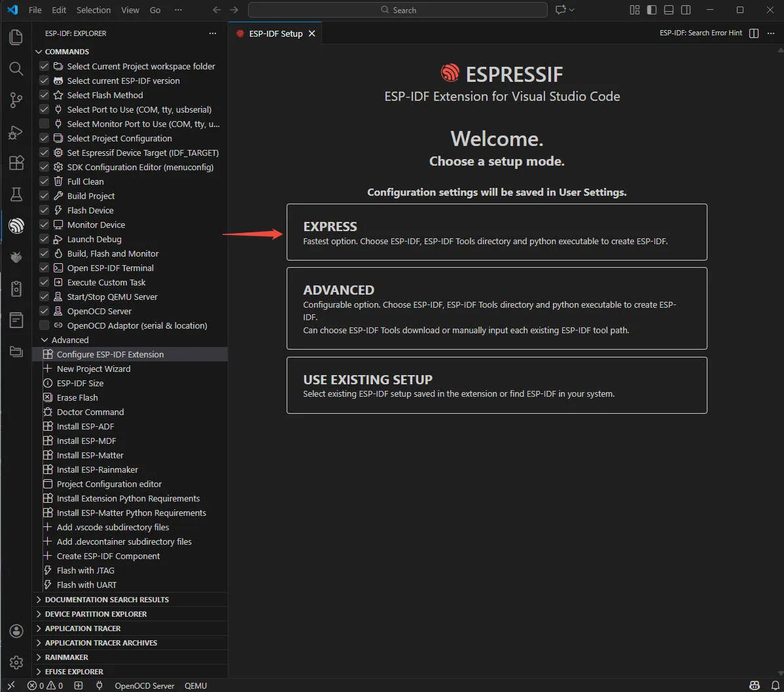Click the Search box in the title bar
This screenshot has height=692, width=784.
coord(397,10)
